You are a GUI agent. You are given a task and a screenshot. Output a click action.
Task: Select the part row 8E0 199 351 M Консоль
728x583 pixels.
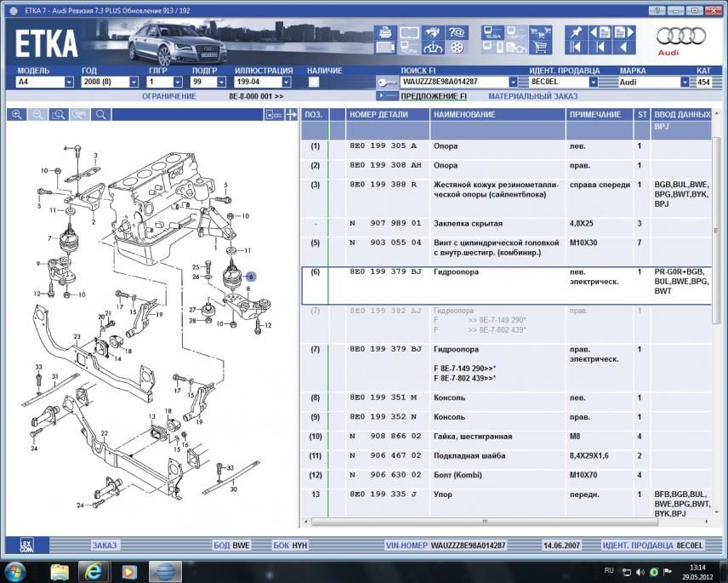point(383,397)
